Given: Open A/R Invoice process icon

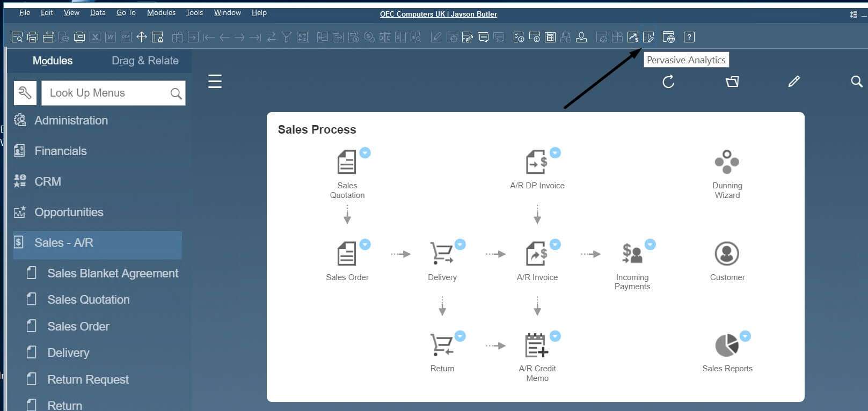Looking at the screenshot, I should click(536, 253).
